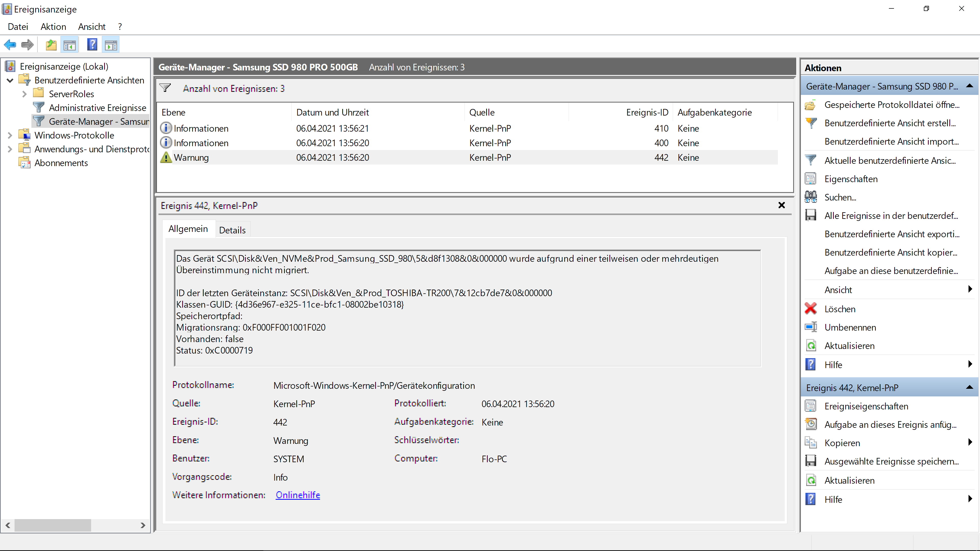Click the Ereigniseigenschaften icon
Screen dimensions: 980x551
click(811, 406)
